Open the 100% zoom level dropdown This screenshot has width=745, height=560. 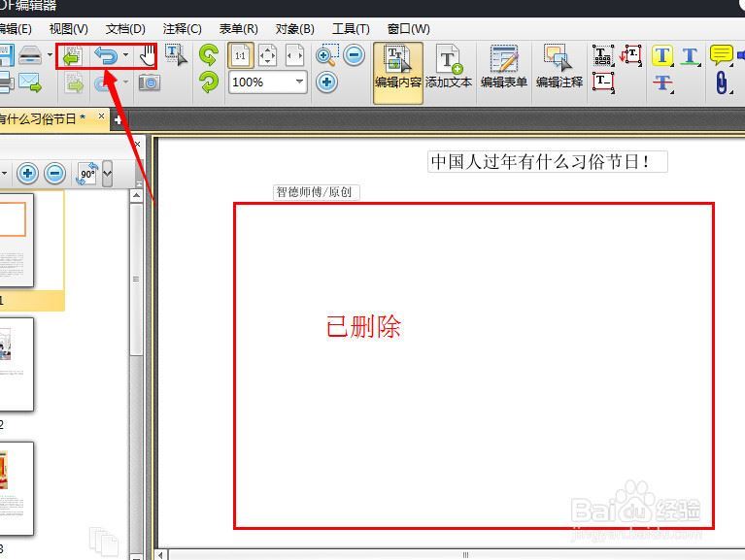299,82
